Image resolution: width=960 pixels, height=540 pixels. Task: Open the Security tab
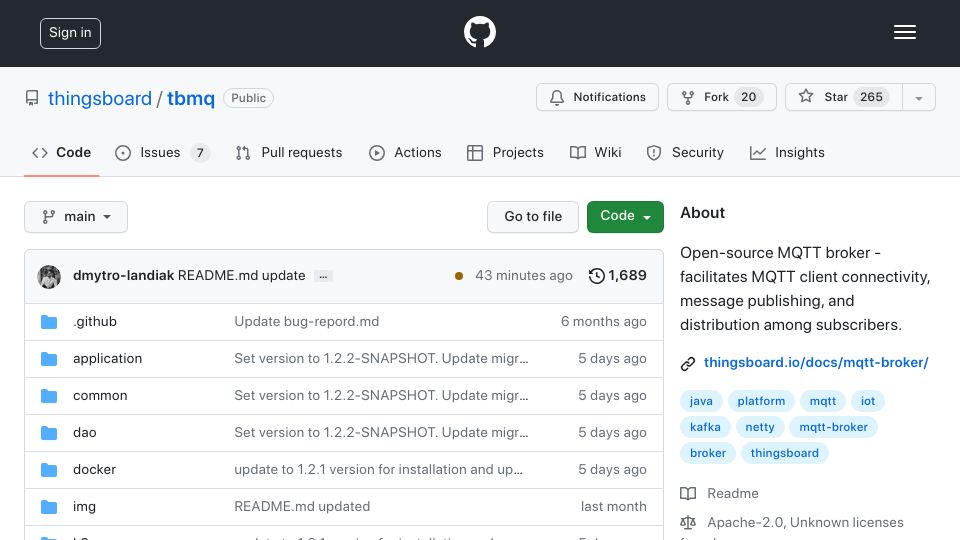click(685, 152)
